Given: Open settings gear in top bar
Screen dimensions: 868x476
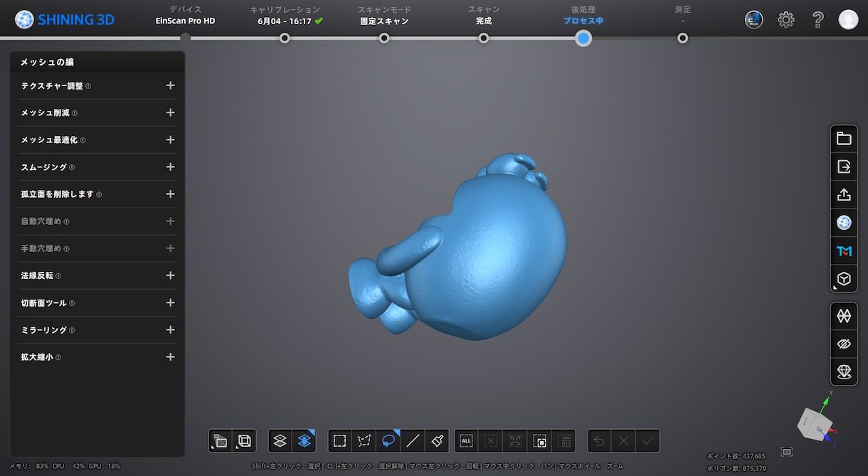Looking at the screenshot, I should click(786, 20).
